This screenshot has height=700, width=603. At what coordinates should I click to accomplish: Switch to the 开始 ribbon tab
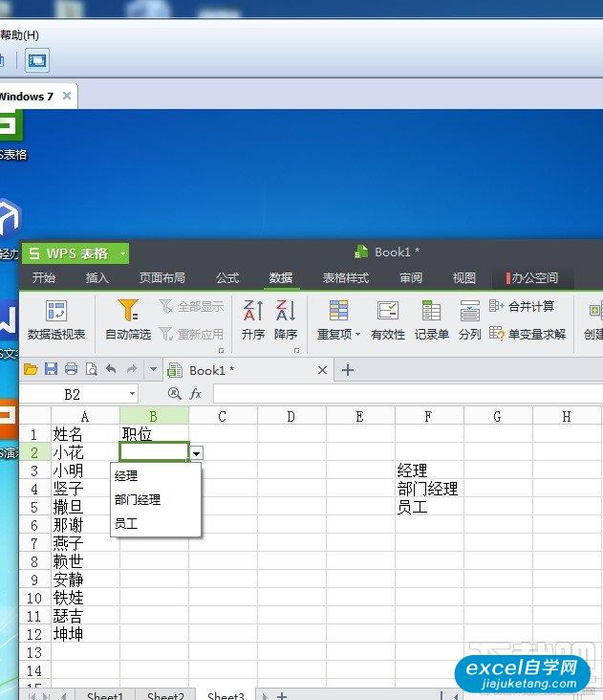tap(44, 277)
